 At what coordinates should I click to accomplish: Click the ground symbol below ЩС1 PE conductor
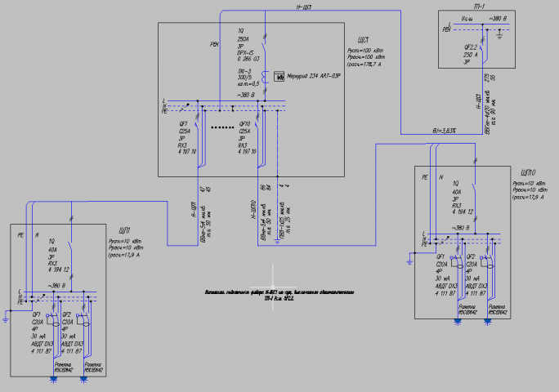(x=277, y=242)
